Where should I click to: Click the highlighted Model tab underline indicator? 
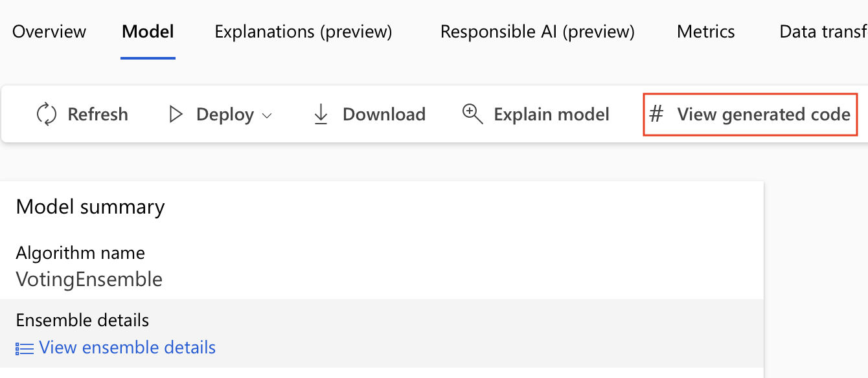(148, 57)
